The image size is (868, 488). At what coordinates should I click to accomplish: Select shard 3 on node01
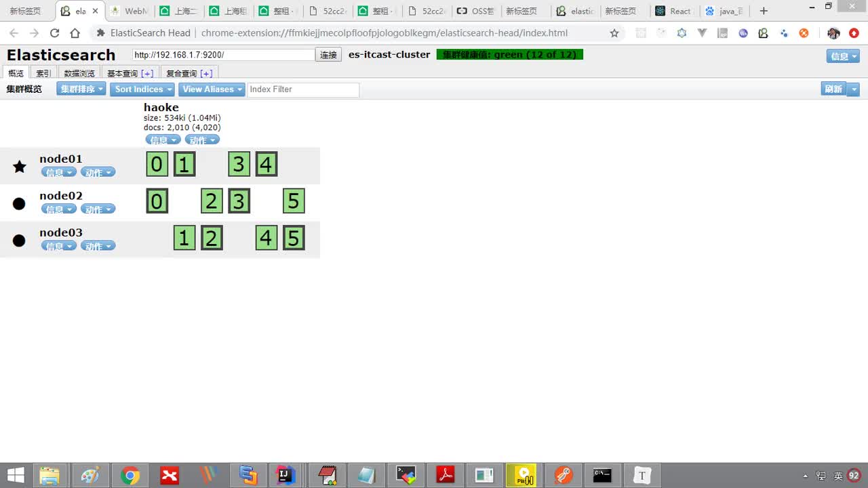239,164
